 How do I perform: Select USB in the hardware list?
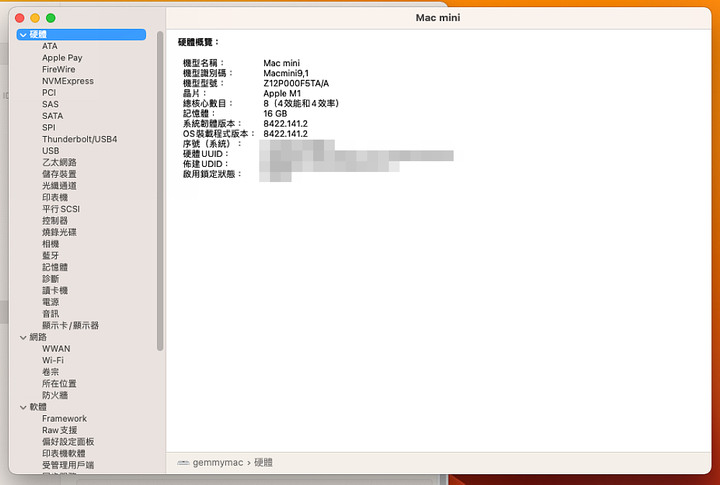(51, 151)
